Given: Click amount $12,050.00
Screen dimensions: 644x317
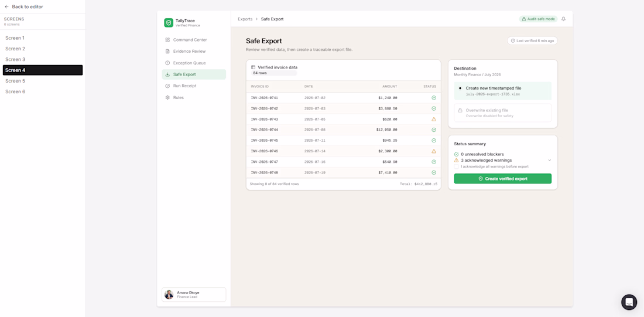Looking at the screenshot, I should tap(386, 130).
